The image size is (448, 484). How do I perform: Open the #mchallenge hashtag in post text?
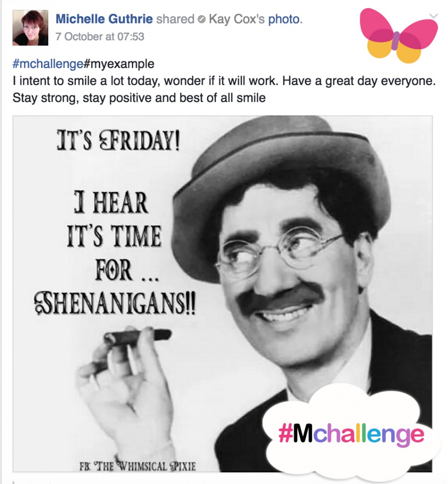(48, 64)
